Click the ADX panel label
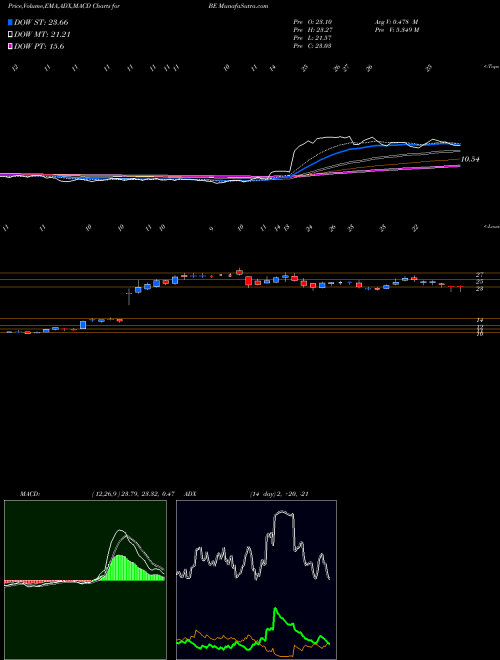 (191, 494)
